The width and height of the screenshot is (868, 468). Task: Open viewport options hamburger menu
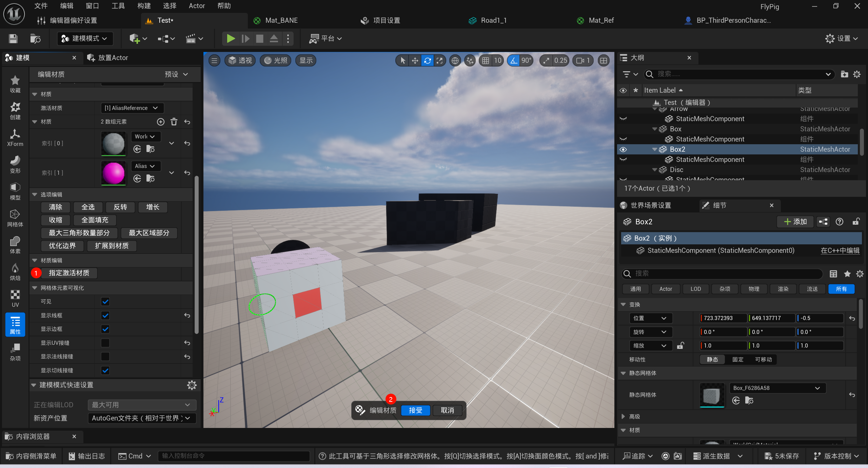[214, 61]
